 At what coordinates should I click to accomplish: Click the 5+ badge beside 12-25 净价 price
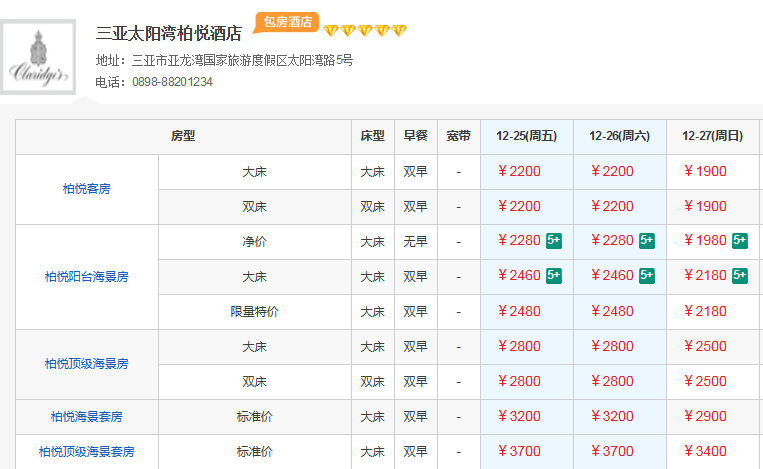553,240
